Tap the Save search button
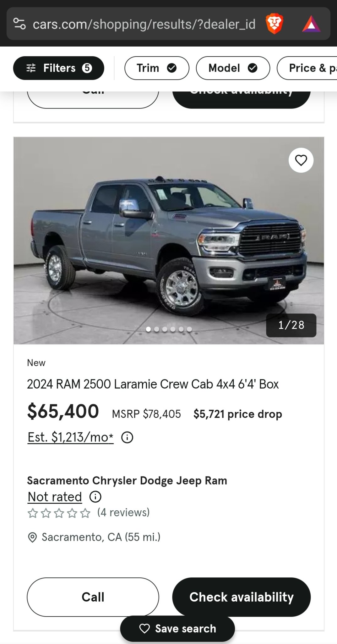Screen dimensions: 337x644 (177, 629)
